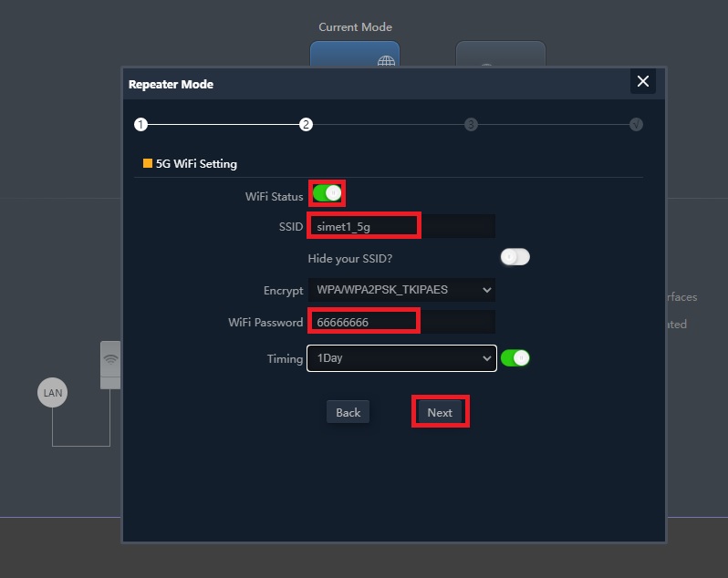Enable the Hide your SSID toggle
The image size is (728, 578).
pos(515,257)
